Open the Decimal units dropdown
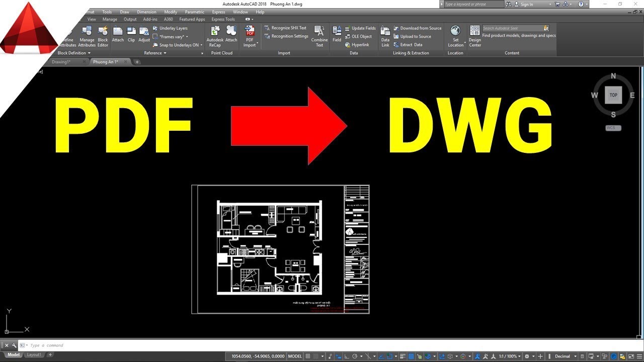 coord(566,356)
